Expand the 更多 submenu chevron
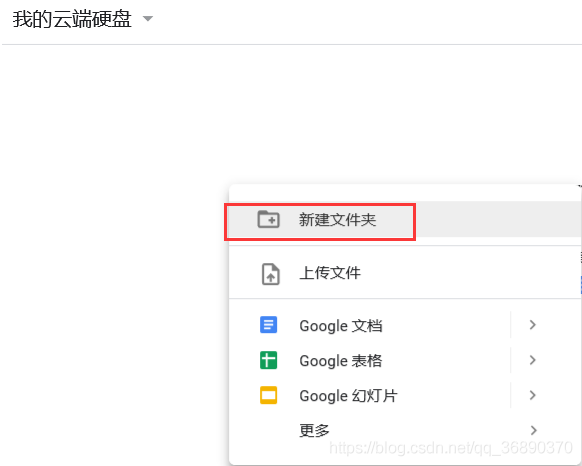Viewport: 582px width, 466px height. point(533,430)
